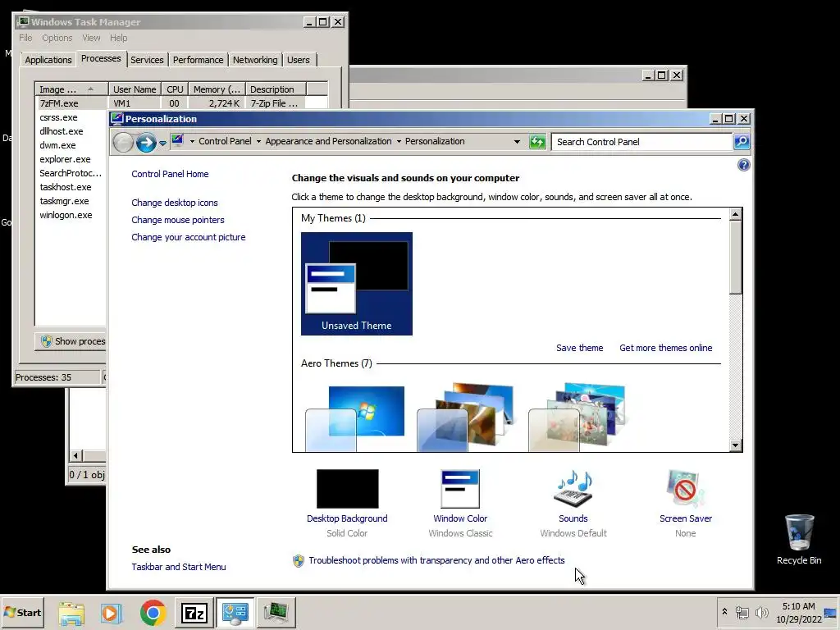840x630 pixels.
Task: Click the Desktop Background link
Action: 347,518
